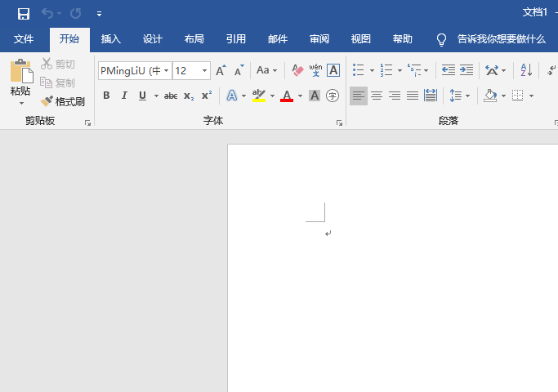Apply character border with boxed A icon
Screen dimensions: 558x392
333,70
